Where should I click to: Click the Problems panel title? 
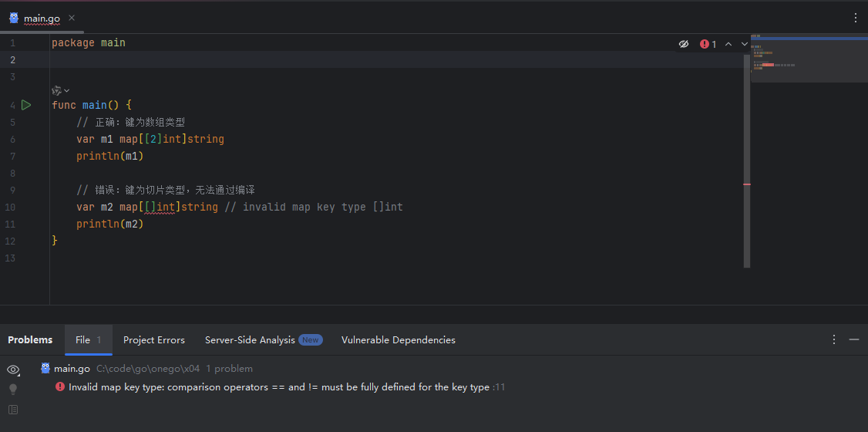pos(30,339)
